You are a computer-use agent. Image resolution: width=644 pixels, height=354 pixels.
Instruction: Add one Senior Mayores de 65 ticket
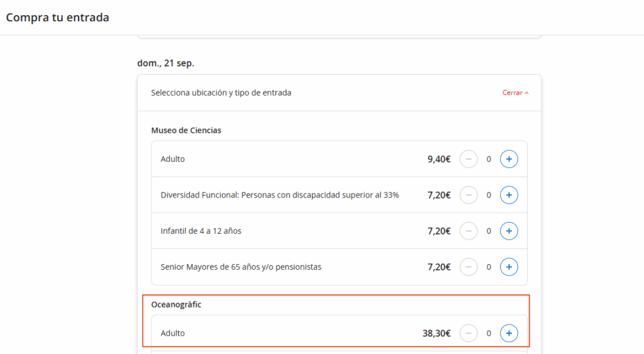(x=509, y=267)
